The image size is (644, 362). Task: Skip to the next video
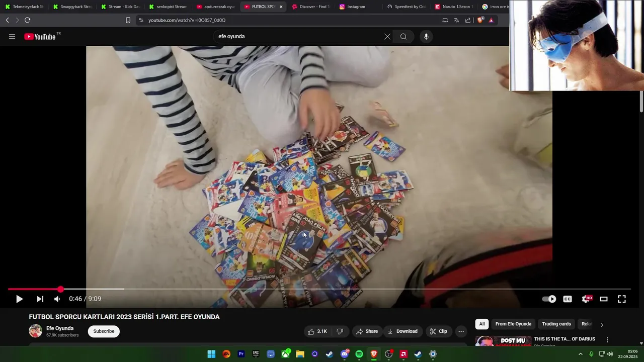pos(40,299)
